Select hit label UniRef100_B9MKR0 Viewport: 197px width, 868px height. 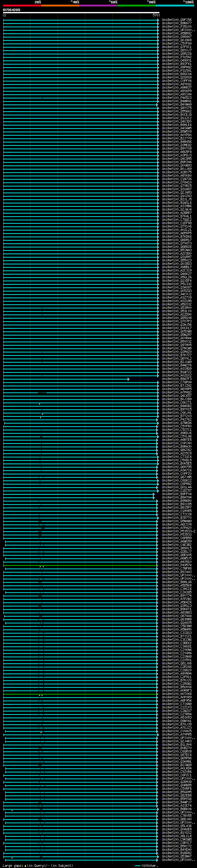click(177, 501)
